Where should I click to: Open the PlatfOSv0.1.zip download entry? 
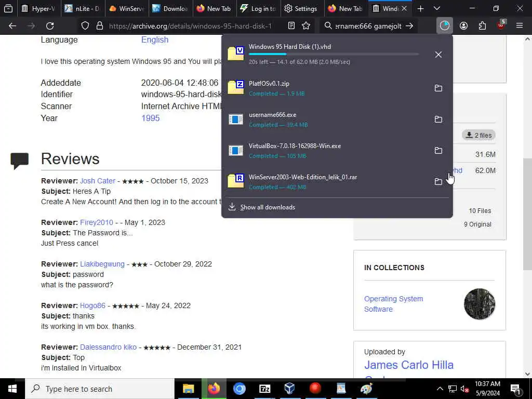(326, 88)
